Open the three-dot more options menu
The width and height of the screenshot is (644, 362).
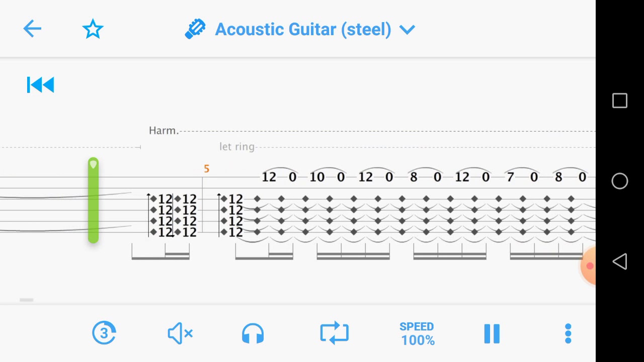568,333
